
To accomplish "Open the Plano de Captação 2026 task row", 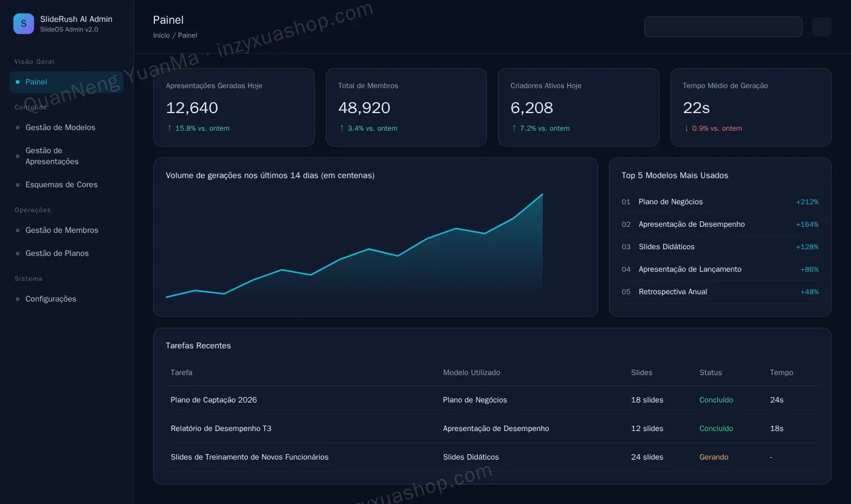I will [492, 400].
